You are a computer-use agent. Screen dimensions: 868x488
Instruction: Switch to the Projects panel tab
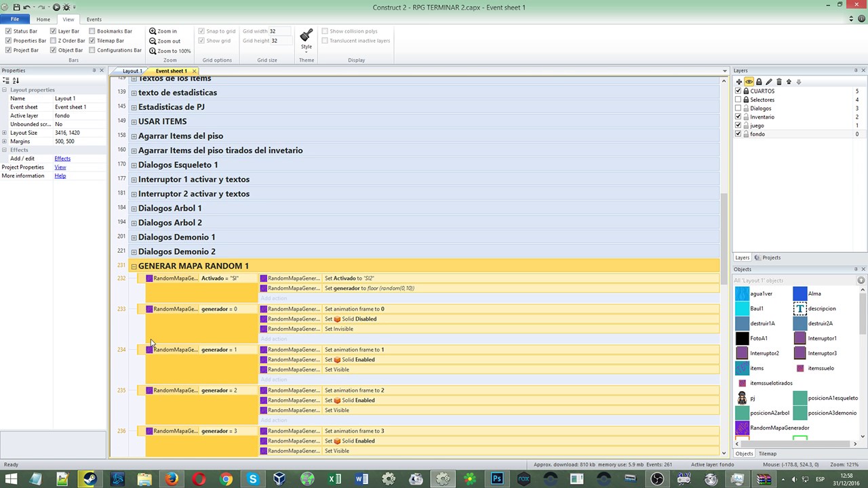[x=768, y=258]
